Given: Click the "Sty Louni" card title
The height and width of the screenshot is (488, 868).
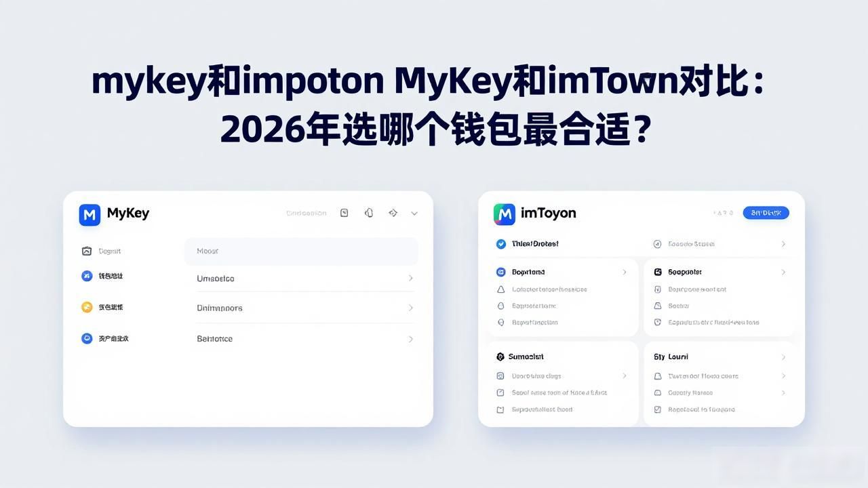Looking at the screenshot, I should (x=671, y=357).
